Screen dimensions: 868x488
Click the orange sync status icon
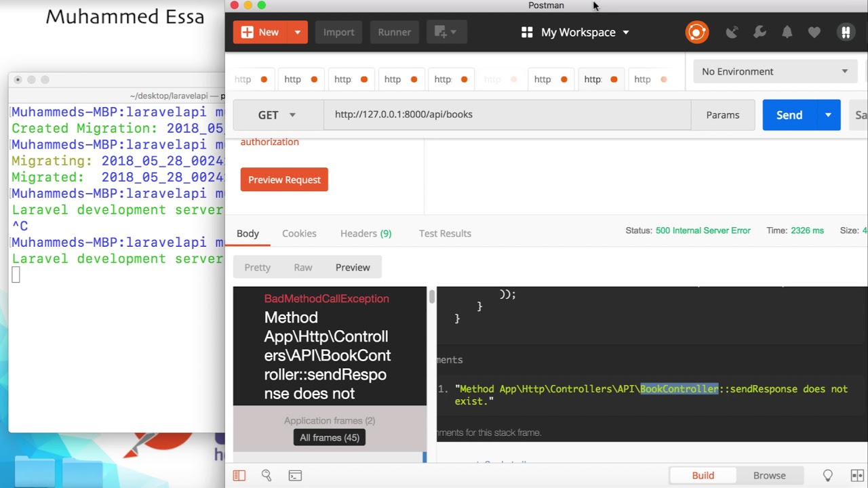click(696, 32)
